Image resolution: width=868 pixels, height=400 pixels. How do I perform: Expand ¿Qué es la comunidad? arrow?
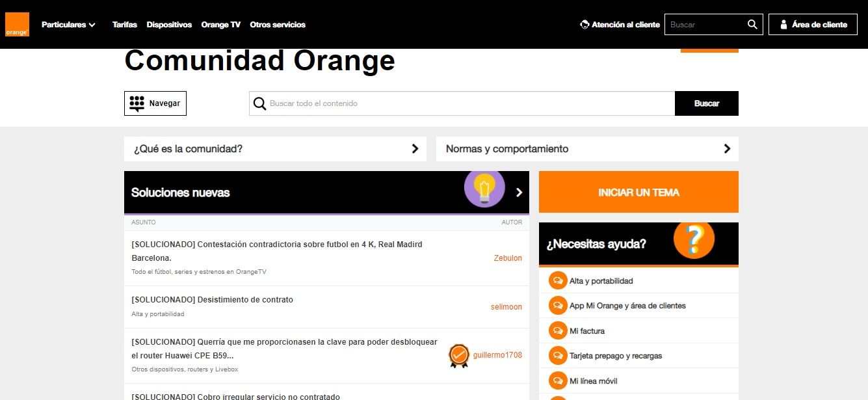pos(415,148)
